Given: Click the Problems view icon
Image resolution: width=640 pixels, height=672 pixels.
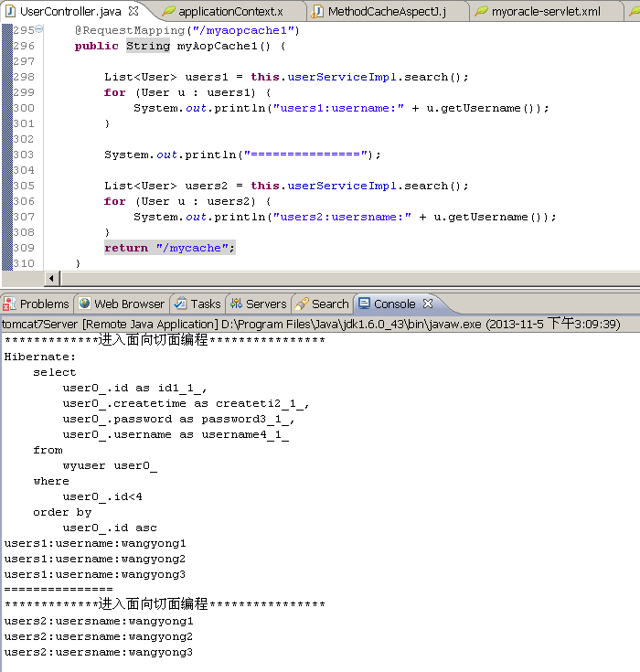Looking at the screenshot, I should tap(9, 304).
